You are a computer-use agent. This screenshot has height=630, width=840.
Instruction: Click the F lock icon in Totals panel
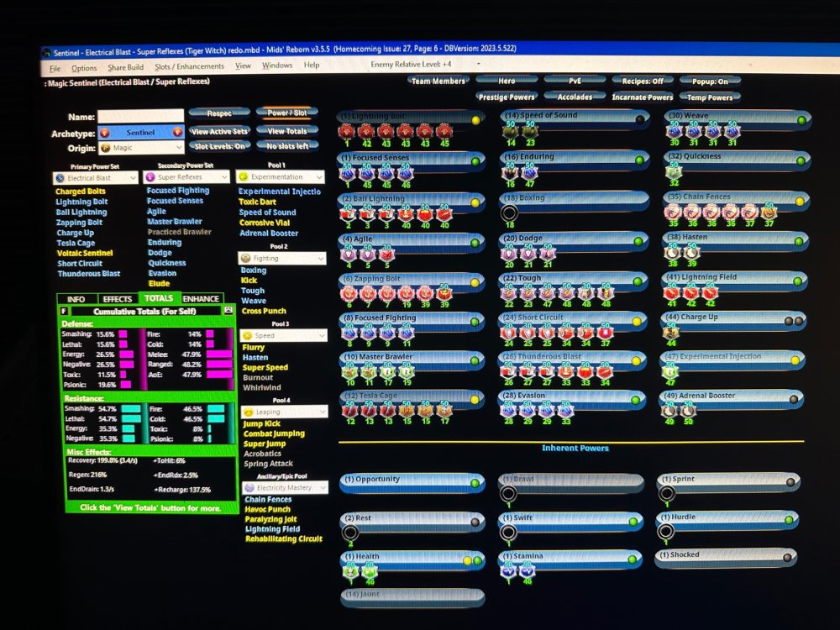click(63, 311)
